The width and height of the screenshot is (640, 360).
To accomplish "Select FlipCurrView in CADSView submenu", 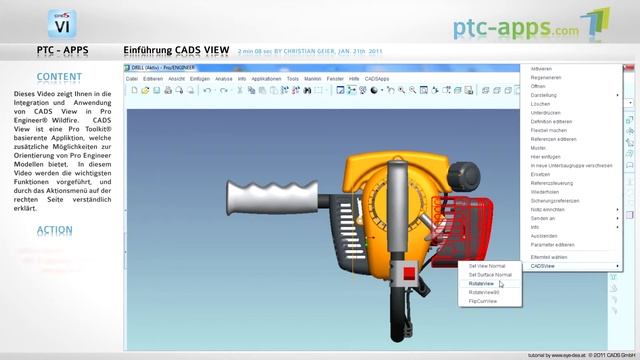I will [x=483, y=301].
